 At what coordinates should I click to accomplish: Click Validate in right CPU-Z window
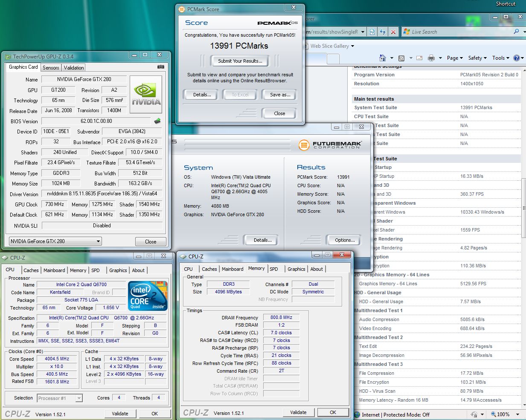coord(298,412)
